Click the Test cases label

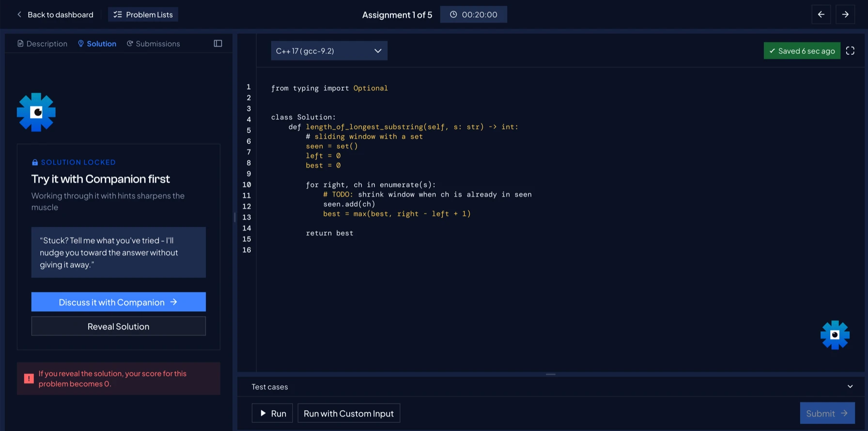click(270, 387)
